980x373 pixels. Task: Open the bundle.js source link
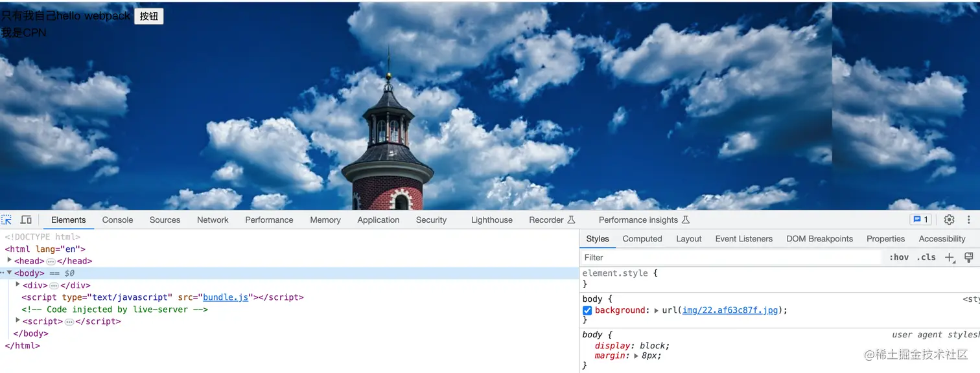[x=226, y=297]
